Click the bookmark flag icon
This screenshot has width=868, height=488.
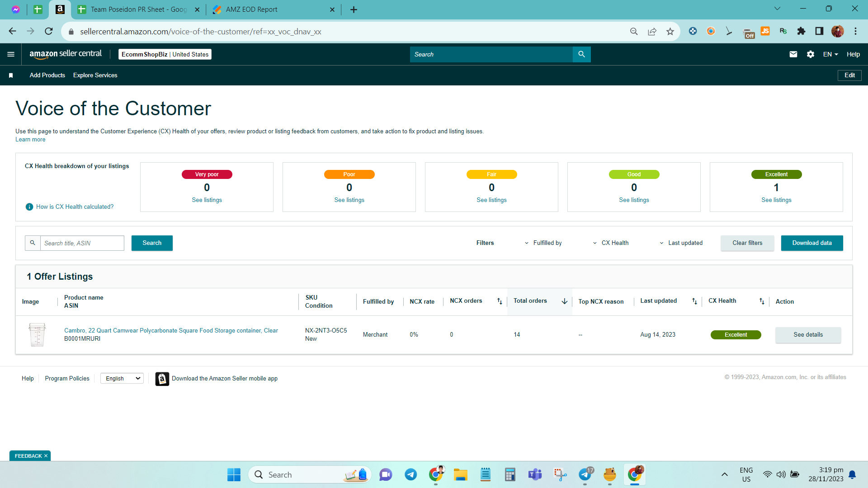pos(11,75)
